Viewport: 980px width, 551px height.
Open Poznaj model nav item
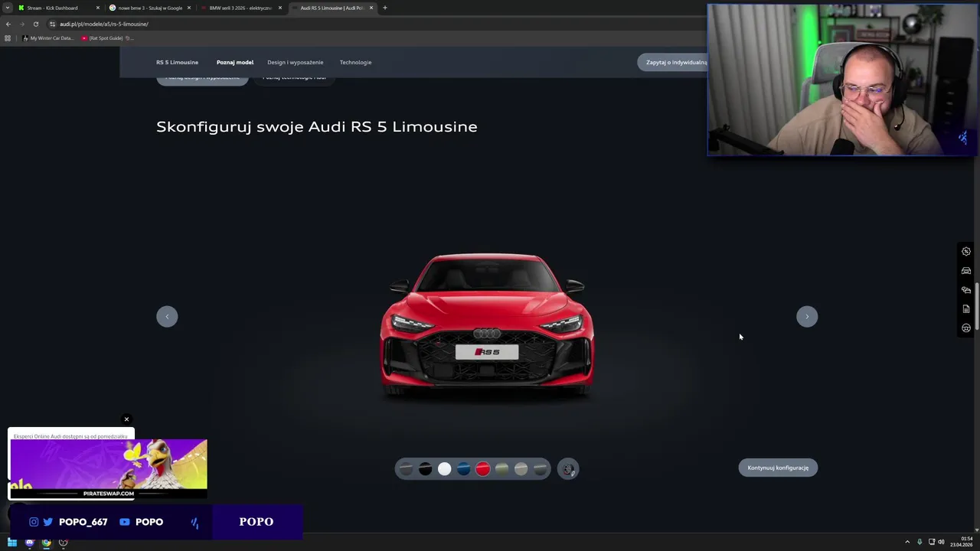235,63
